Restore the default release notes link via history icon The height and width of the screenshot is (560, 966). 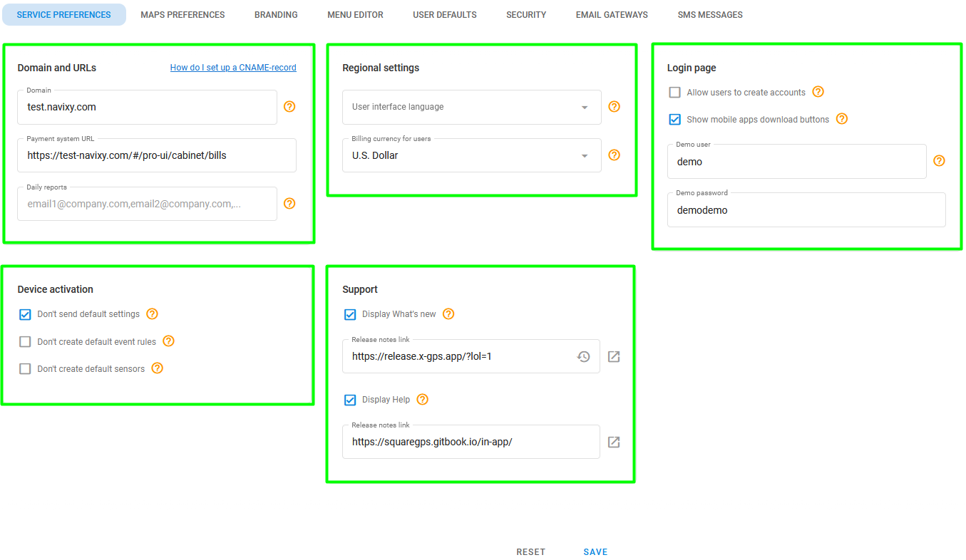click(583, 356)
